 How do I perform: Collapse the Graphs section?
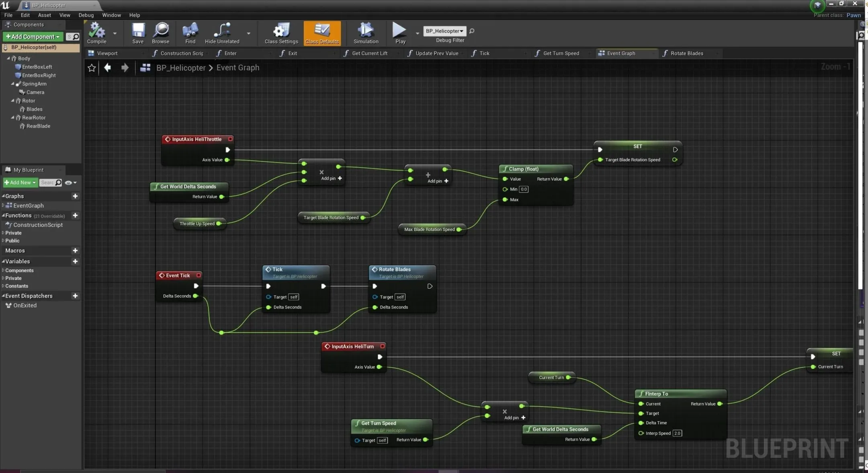(3, 196)
